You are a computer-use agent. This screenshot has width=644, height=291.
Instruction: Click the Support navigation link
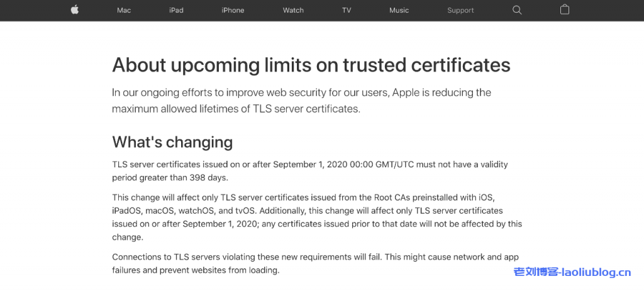pos(460,11)
